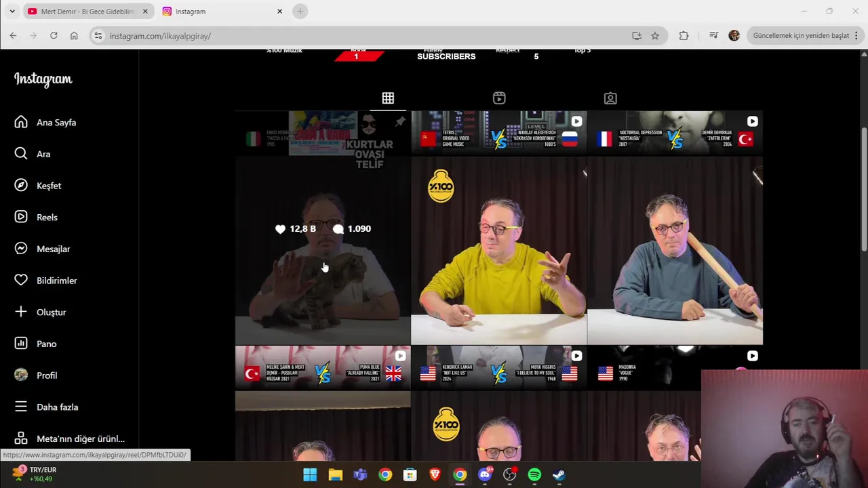
Task: Expand the Daha fazla menu
Action: coord(46,407)
